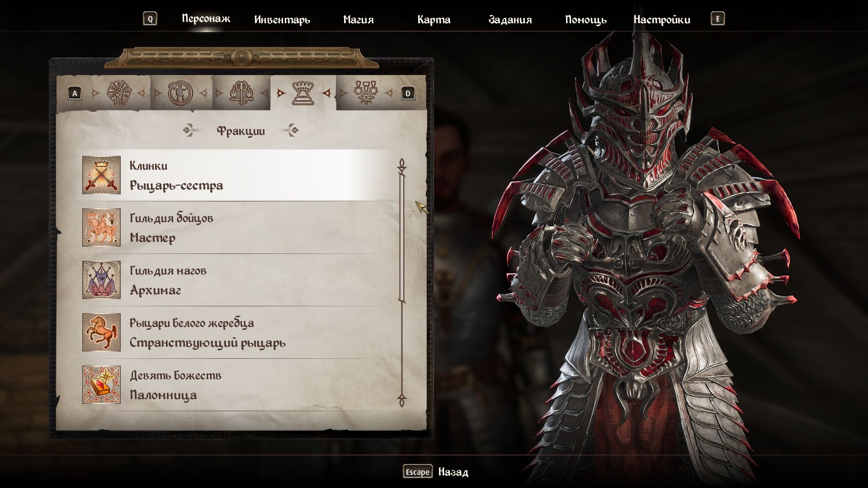
Task: Switch to the Инвентарь tab
Action: 282,19
